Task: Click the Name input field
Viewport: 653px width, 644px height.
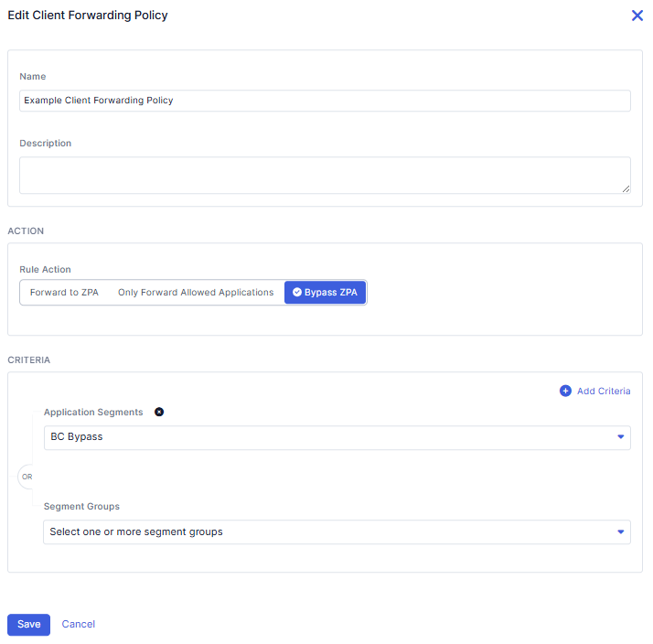Action: (325, 101)
